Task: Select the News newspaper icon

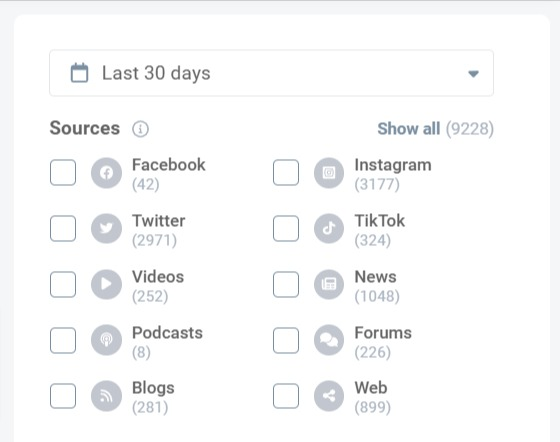Action: (x=329, y=284)
